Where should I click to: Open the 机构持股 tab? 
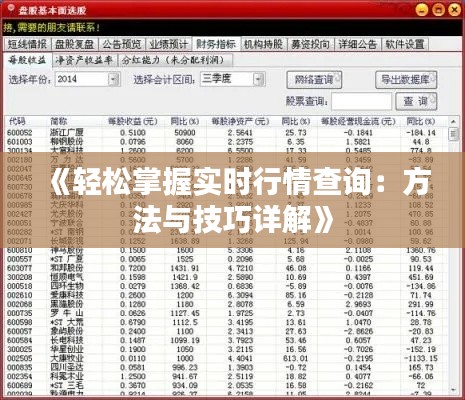263,44
